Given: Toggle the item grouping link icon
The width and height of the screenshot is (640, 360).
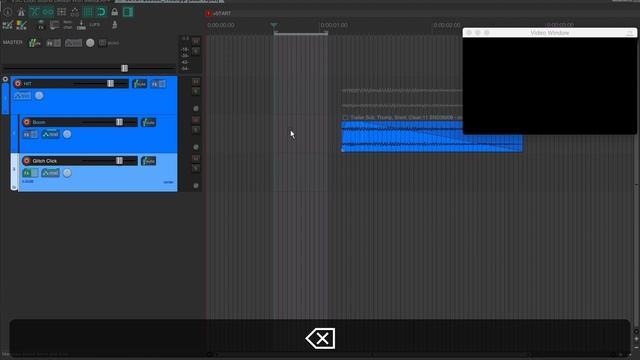Looking at the screenshot, I should 48,12.
